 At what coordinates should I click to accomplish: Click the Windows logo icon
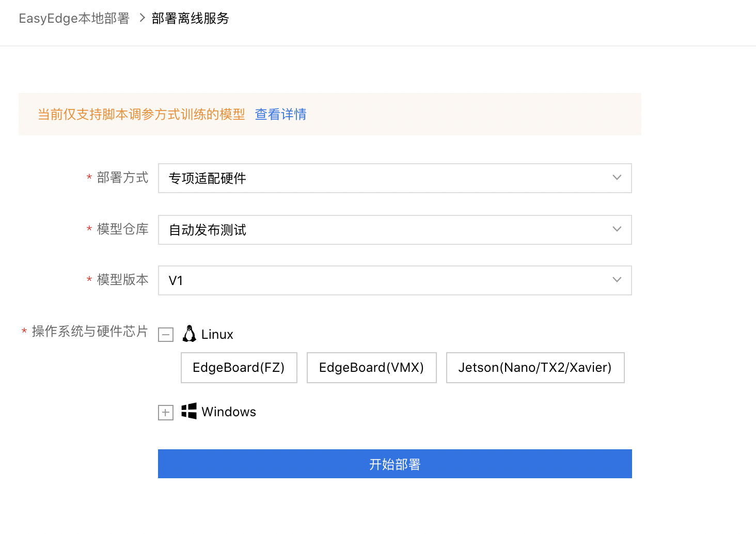tap(189, 411)
